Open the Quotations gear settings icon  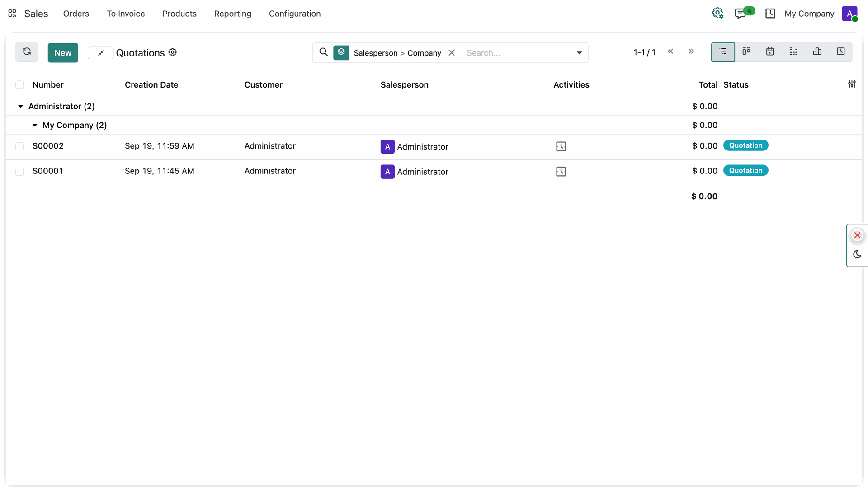tap(173, 52)
